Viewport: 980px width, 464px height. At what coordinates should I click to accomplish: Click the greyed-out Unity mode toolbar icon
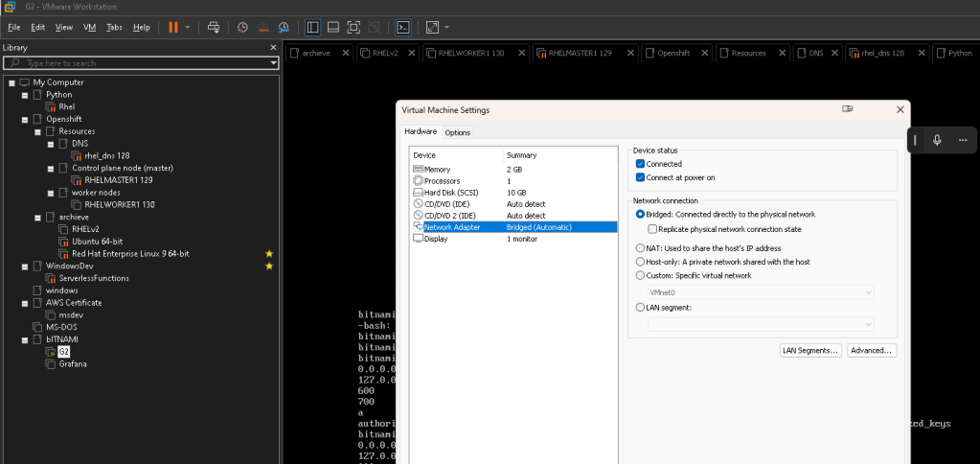(x=374, y=27)
